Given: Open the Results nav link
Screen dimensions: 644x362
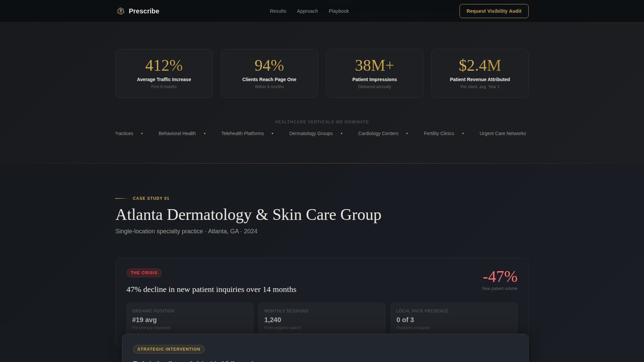Looking at the screenshot, I should [x=278, y=11].
